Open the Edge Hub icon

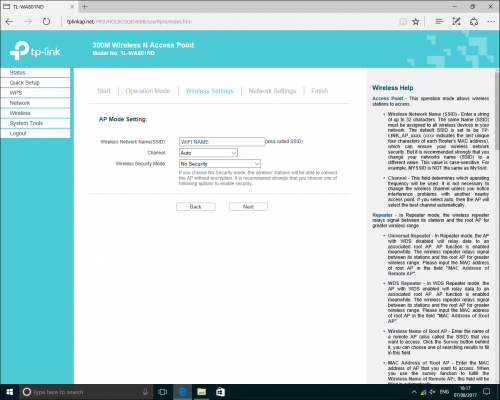click(x=439, y=22)
